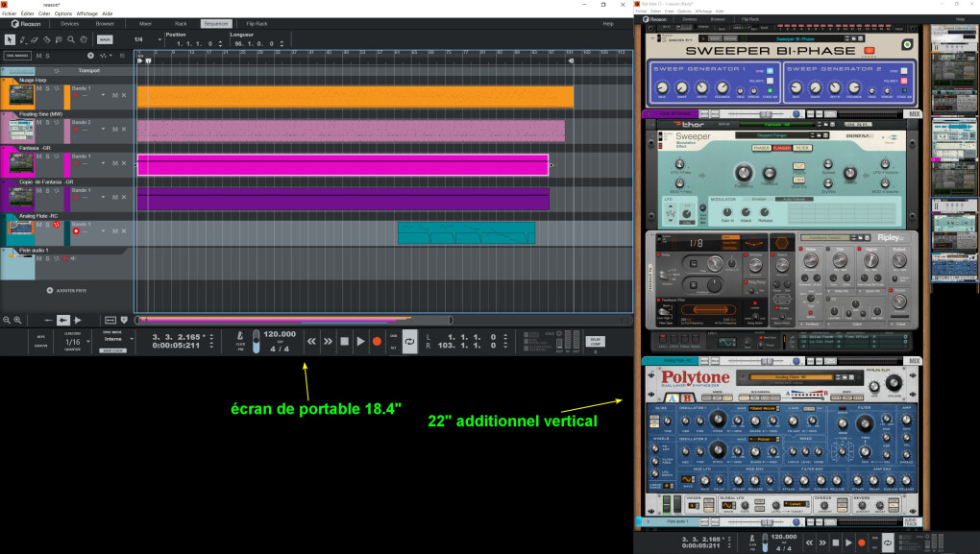Open the Options menu in sequencer window

click(x=63, y=13)
